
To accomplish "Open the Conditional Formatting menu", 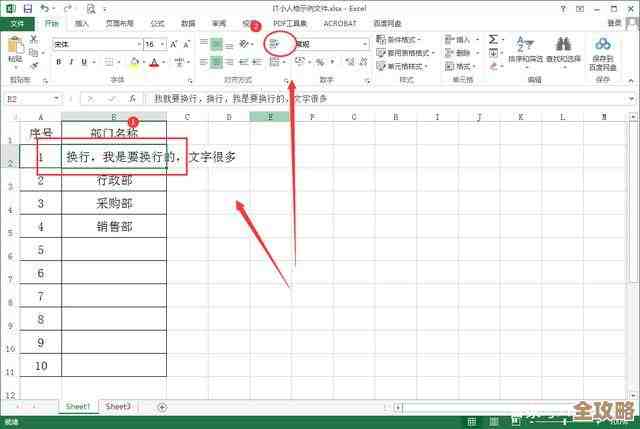I will click(398, 40).
